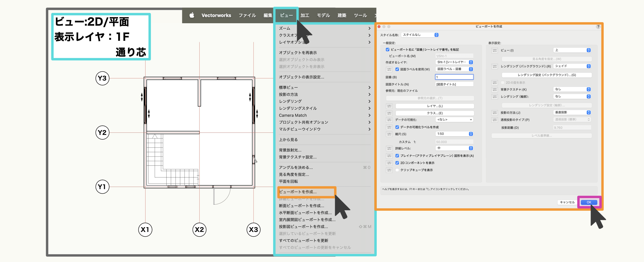
Task: Enable クリップキューブを表示 checkbox
Action: pos(397,170)
